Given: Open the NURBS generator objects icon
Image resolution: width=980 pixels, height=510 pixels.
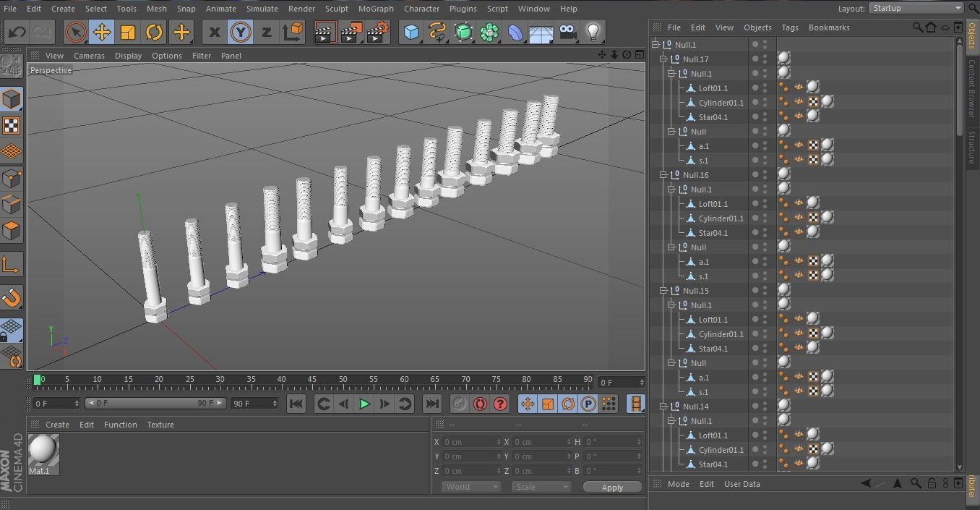Looking at the screenshot, I should (x=463, y=32).
